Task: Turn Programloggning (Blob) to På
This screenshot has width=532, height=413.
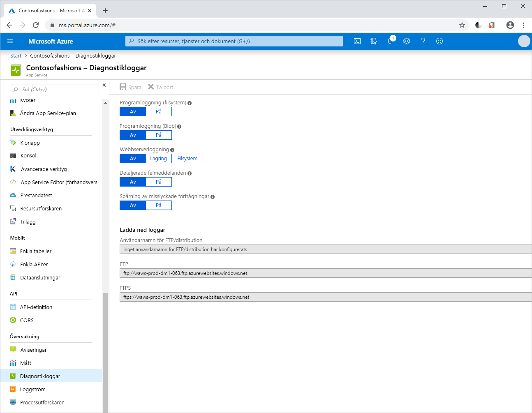Action: pos(159,135)
